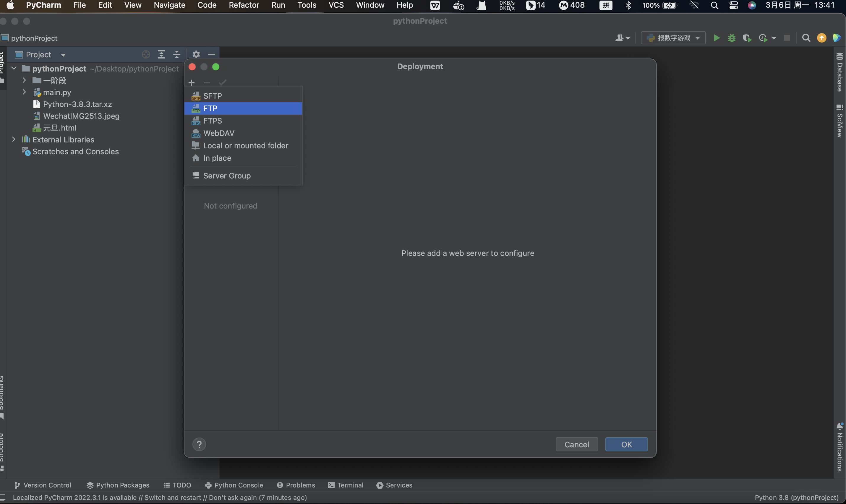Image resolution: width=846 pixels, height=504 pixels.
Task: Collapse all in Project panel
Action: (177, 54)
